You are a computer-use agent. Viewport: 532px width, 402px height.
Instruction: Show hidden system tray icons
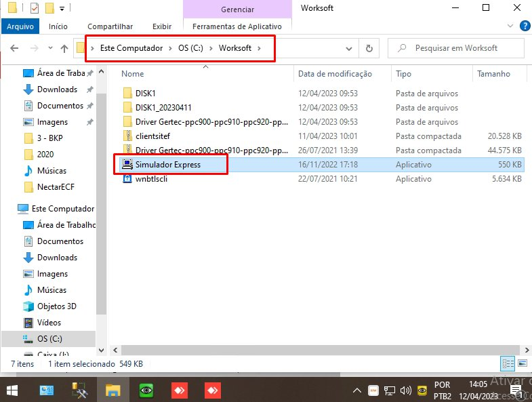[x=357, y=390]
